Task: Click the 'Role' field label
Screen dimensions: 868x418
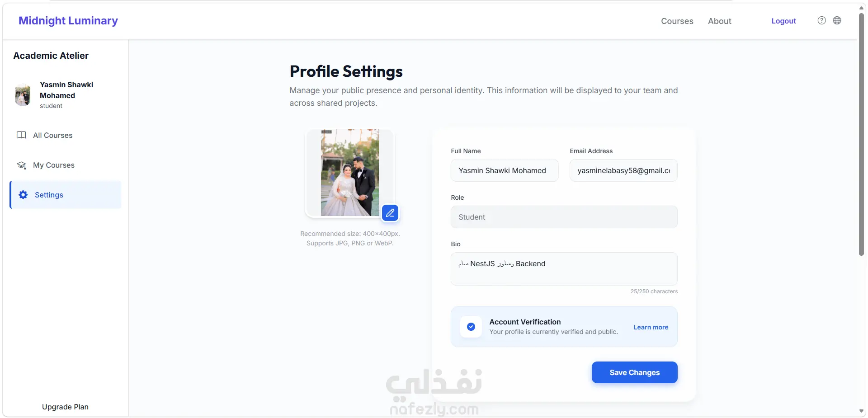Action: pyautogui.click(x=458, y=197)
